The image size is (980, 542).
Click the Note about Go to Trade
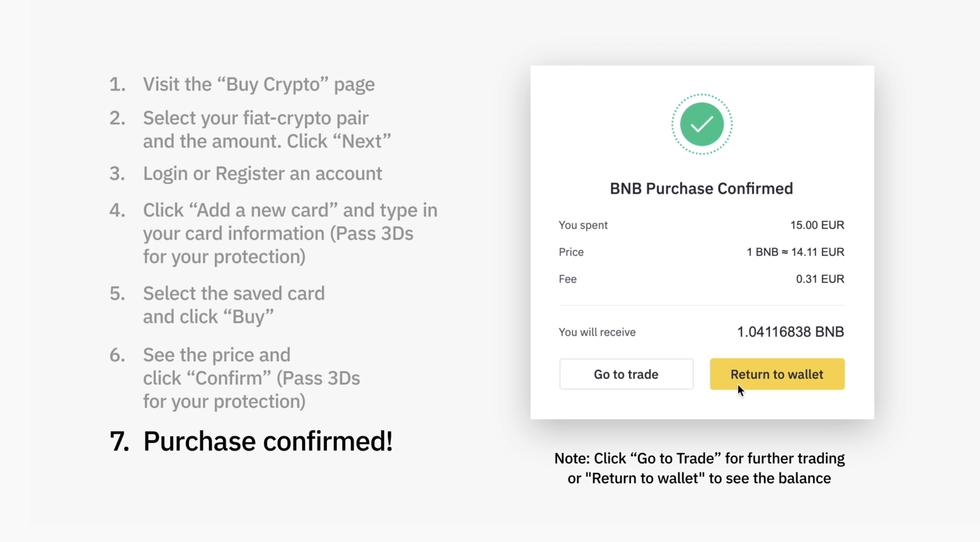699,468
